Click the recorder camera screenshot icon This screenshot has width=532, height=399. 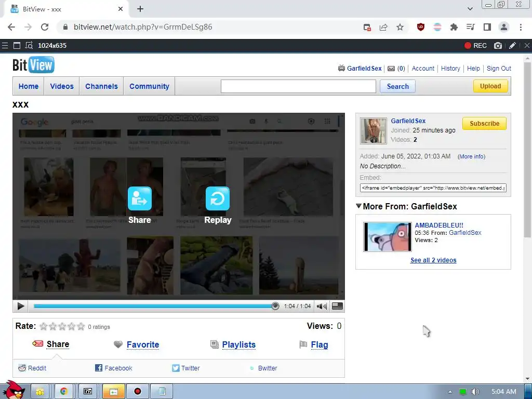click(498, 46)
